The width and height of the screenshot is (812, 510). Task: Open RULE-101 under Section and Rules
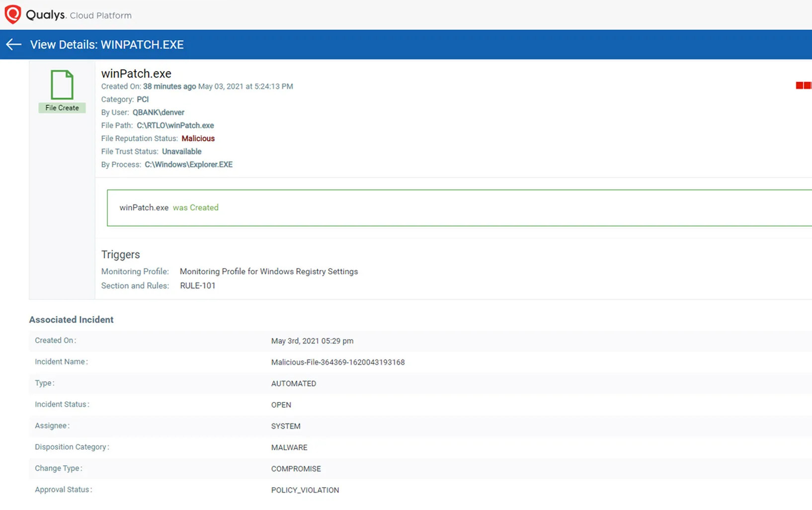coord(197,285)
